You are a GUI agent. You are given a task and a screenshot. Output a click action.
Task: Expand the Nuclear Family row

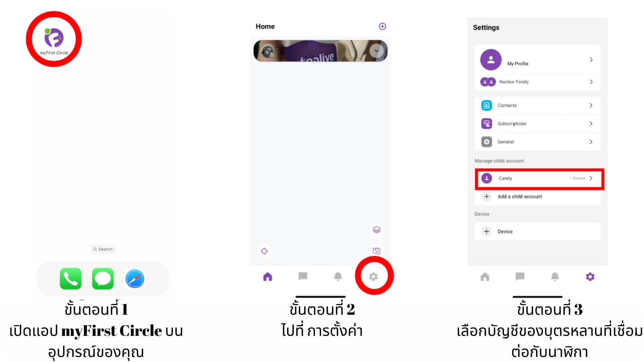[x=537, y=82]
